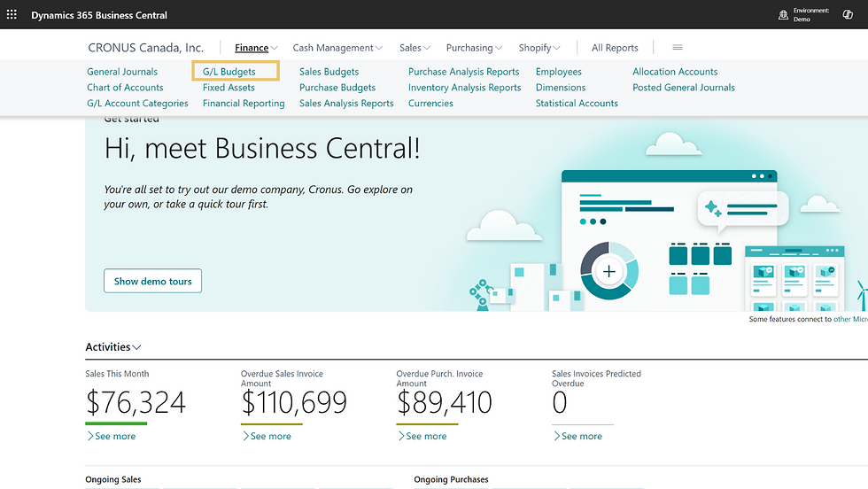Open the hamburger more-menu icon
The width and height of the screenshot is (868, 489).
677,48
